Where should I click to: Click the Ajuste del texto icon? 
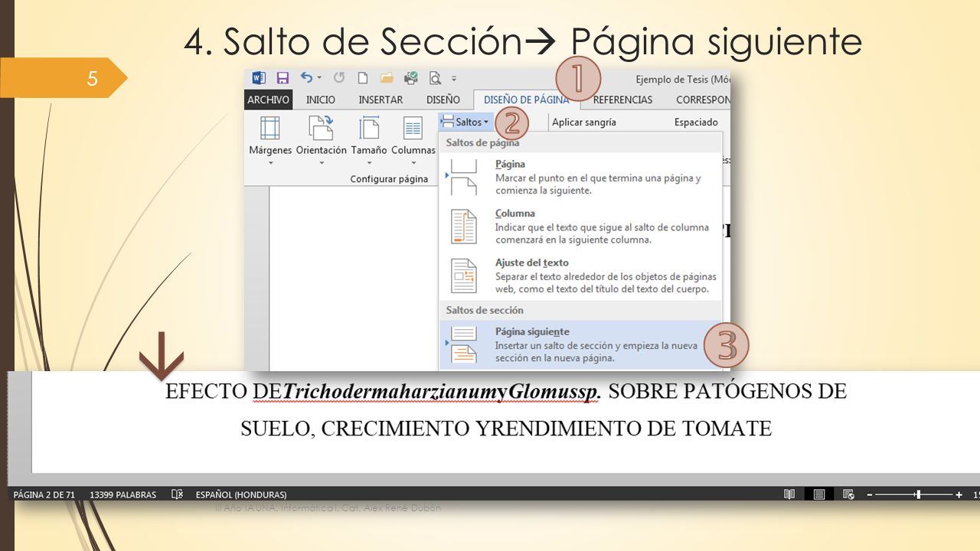464,275
